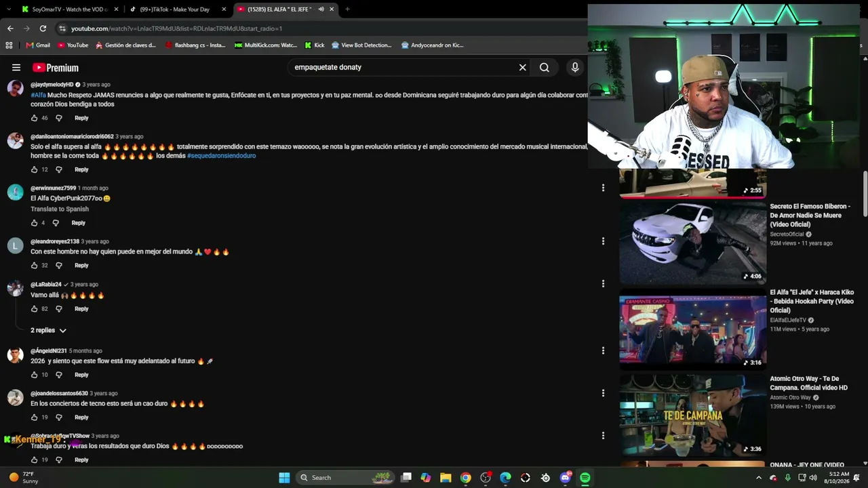Open a new browser tab
The width and height of the screenshot is (868, 488).
pyautogui.click(x=347, y=9)
